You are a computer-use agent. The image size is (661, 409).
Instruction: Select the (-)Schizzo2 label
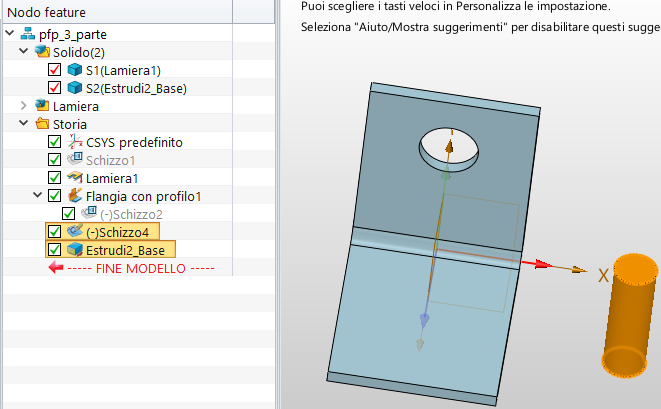click(131, 215)
